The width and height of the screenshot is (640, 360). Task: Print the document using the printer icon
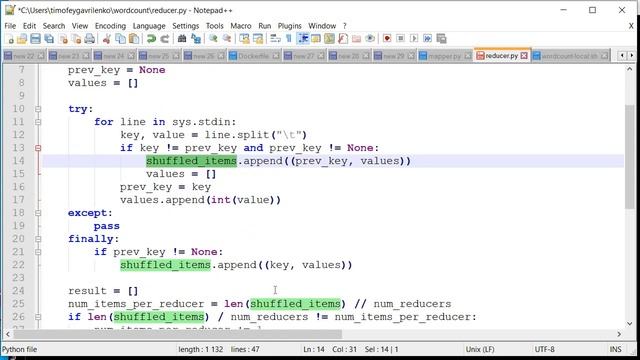(90, 39)
